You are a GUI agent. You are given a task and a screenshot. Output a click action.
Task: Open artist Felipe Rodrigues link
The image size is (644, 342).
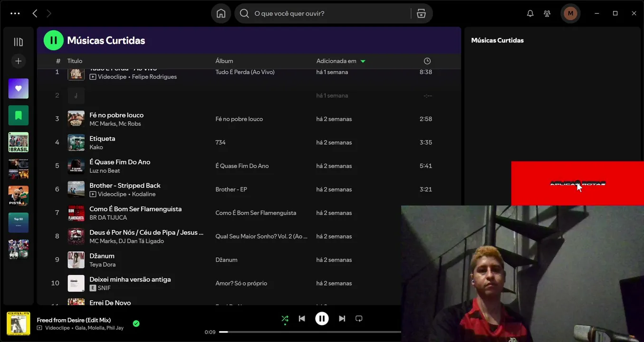pyautogui.click(x=154, y=77)
